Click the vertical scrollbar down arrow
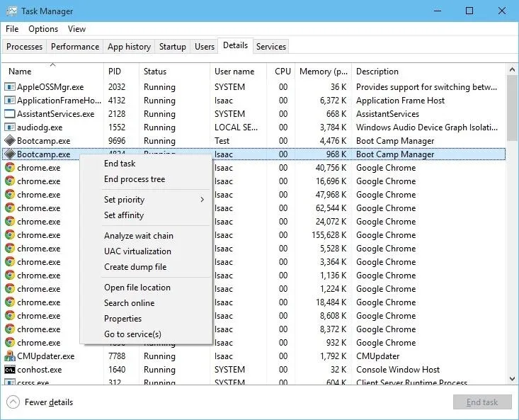The image size is (519, 420). pyautogui.click(x=513, y=379)
